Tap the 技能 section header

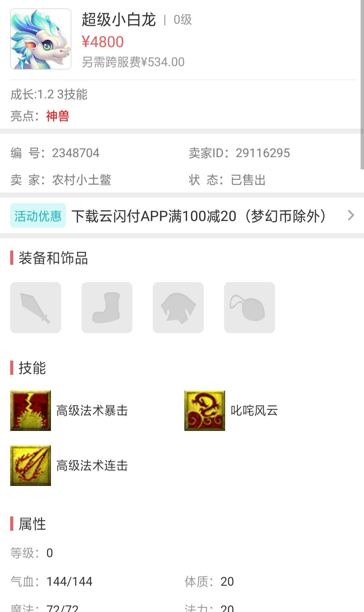pos(32,368)
